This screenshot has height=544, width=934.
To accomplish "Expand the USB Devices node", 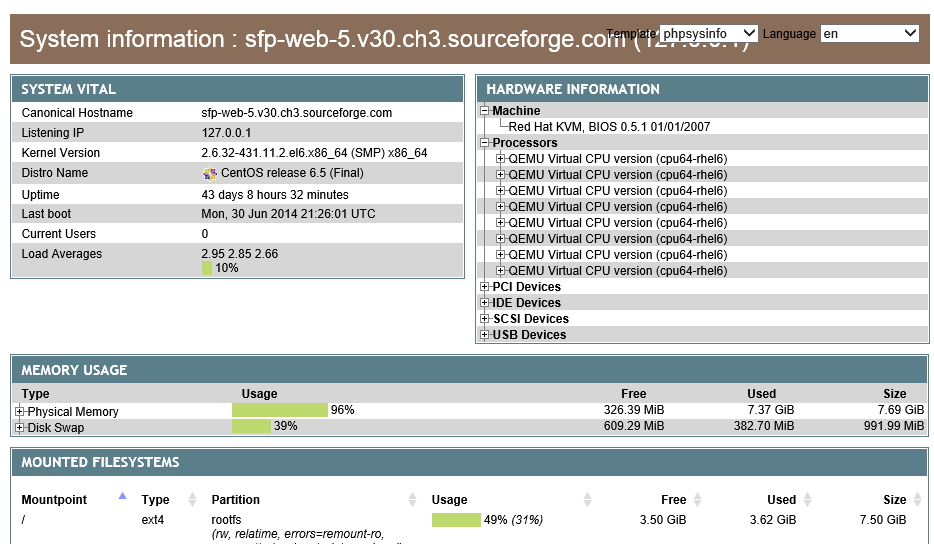I will tap(485, 335).
